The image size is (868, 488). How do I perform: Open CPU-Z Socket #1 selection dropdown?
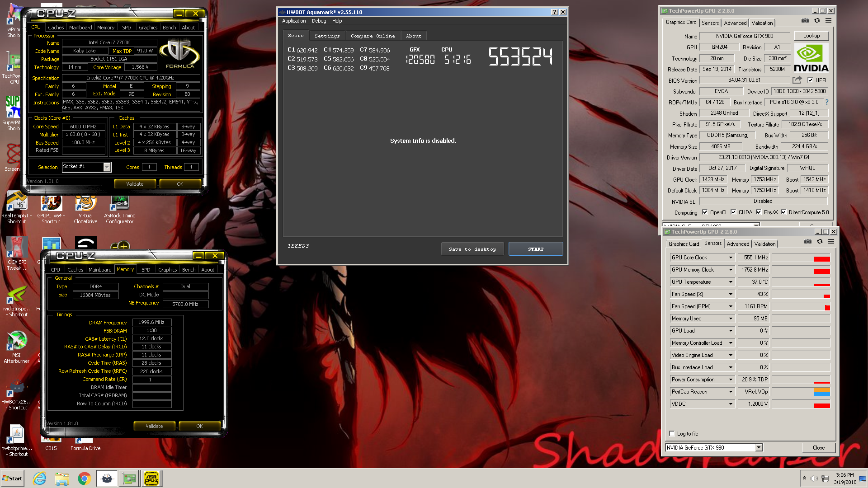coord(107,167)
